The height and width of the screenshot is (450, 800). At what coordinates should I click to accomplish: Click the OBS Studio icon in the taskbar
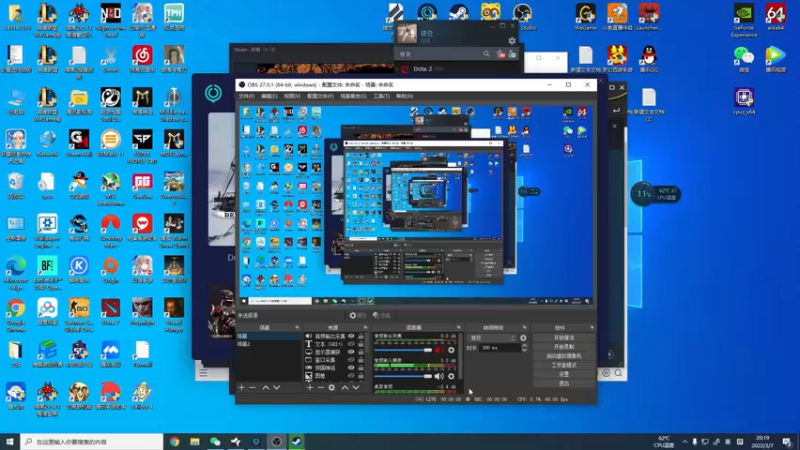[x=276, y=441]
